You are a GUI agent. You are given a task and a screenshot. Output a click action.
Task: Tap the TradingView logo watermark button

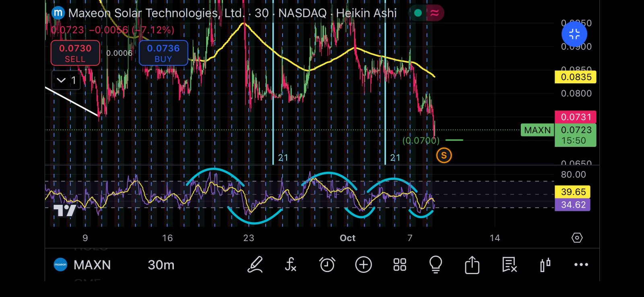coord(65,210)
